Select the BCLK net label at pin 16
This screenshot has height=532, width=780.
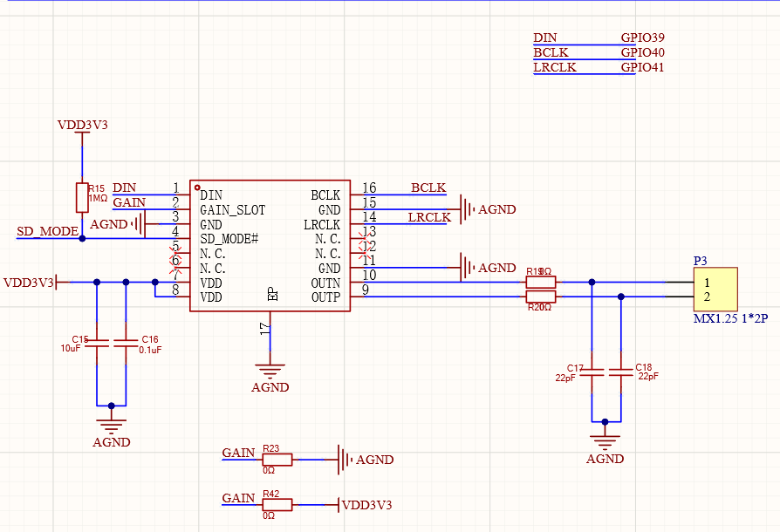tap(428, 188)
